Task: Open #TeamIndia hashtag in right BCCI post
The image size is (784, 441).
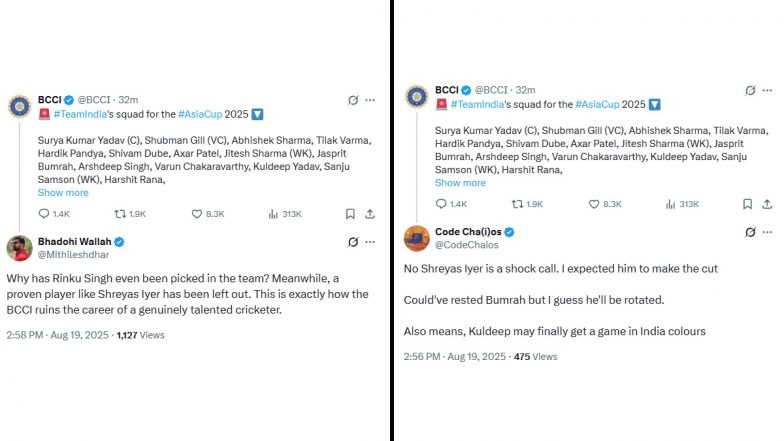Action: pos(485,104)
